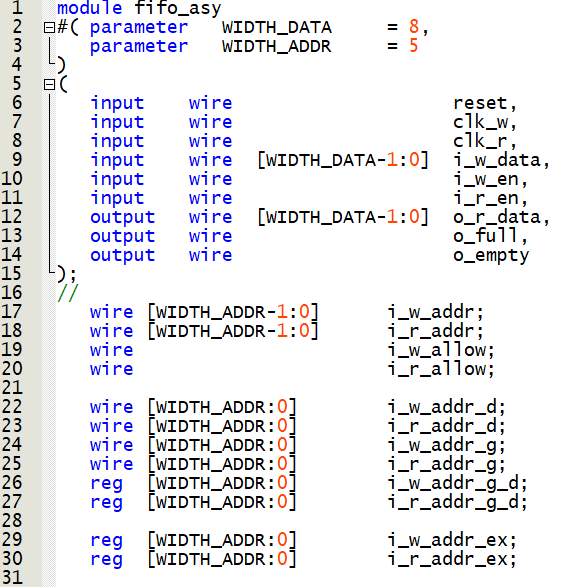
Task: Click line number 31 in the margin
Action: (12, 578)
